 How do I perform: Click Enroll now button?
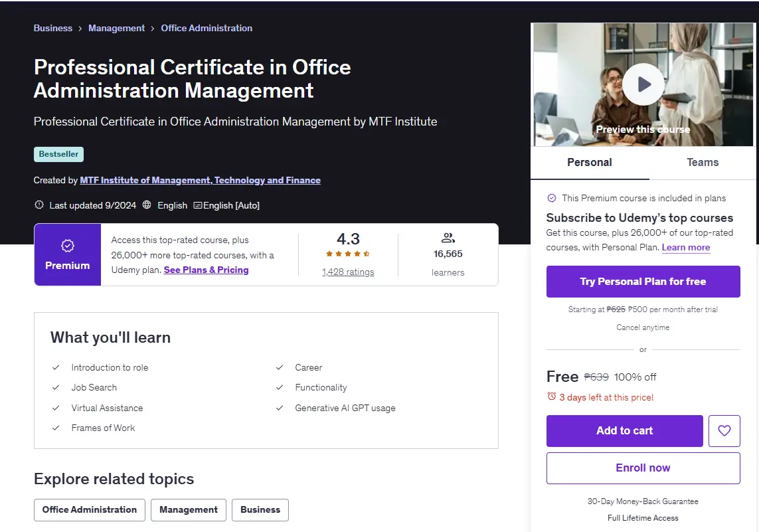[x=643, y=468]
